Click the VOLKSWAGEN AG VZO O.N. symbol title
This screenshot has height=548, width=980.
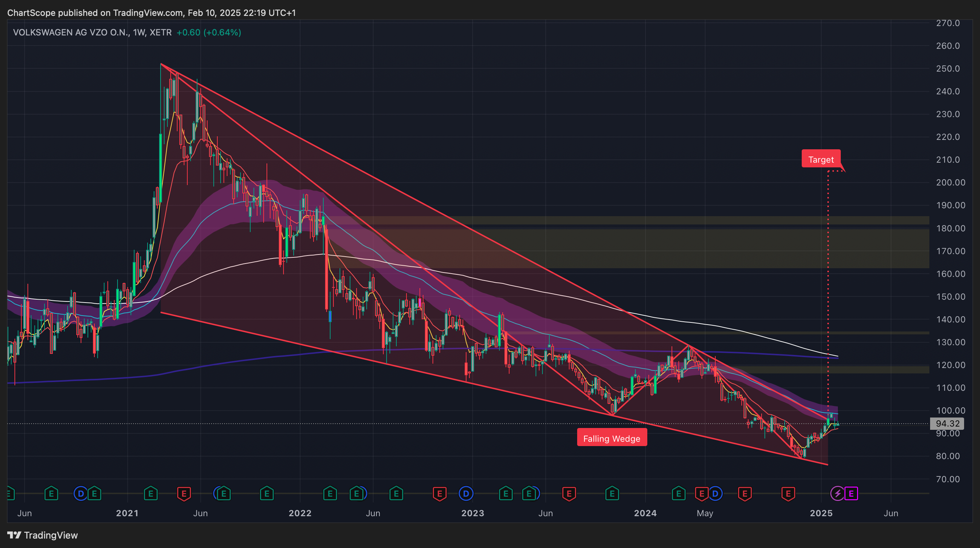71,32
